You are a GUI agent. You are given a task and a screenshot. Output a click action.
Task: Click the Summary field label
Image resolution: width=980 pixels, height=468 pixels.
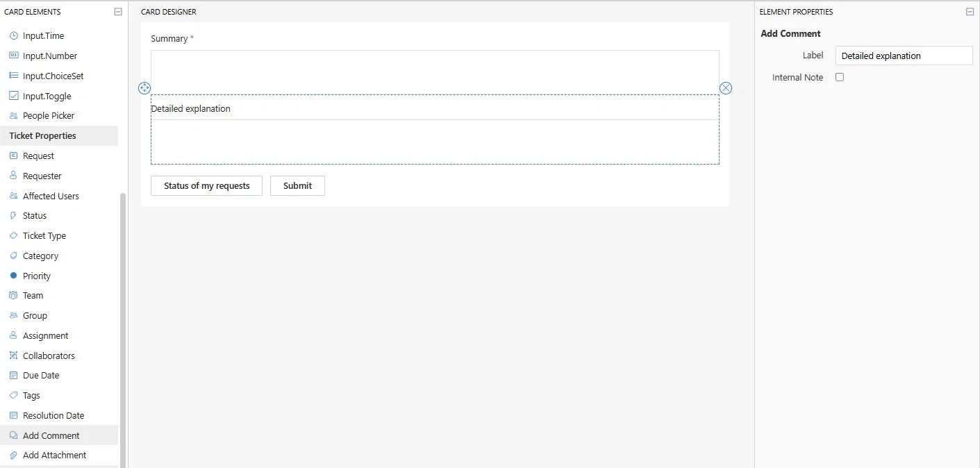point(169,38)
